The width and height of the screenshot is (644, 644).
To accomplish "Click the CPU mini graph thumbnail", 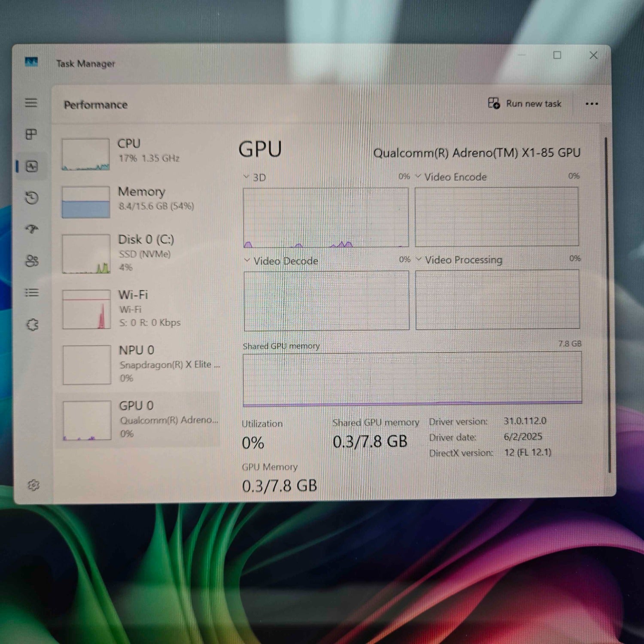I will 85,154.
